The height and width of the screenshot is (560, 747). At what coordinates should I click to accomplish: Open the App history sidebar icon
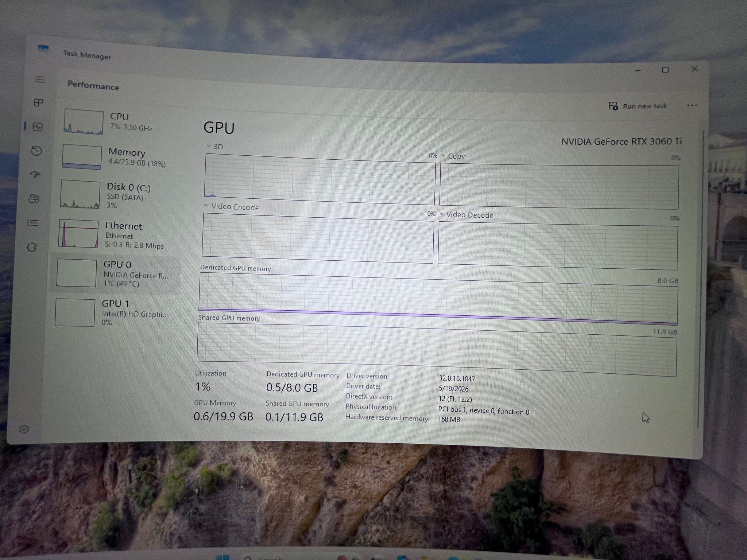(x=36, y=151)
